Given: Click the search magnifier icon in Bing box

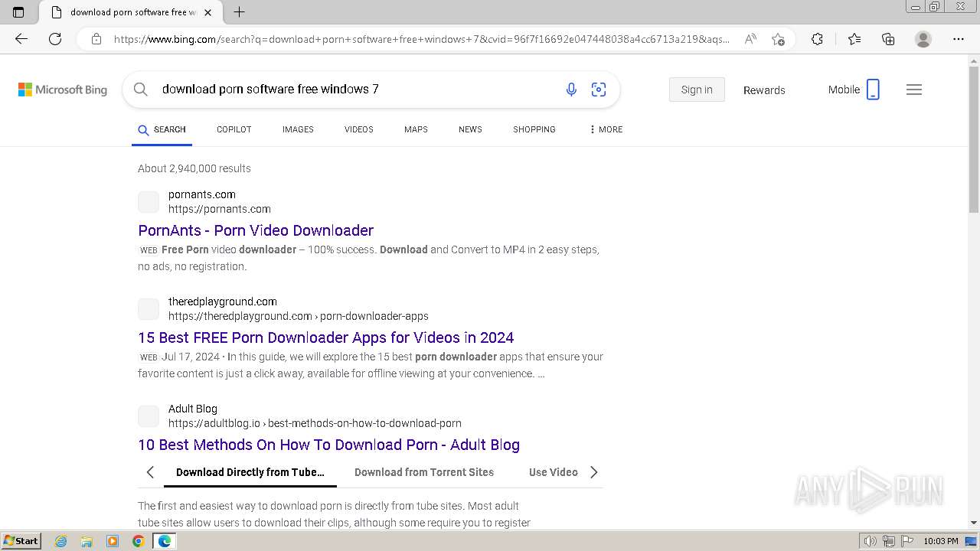Looking at the screenshot, I should pos(141,90).
